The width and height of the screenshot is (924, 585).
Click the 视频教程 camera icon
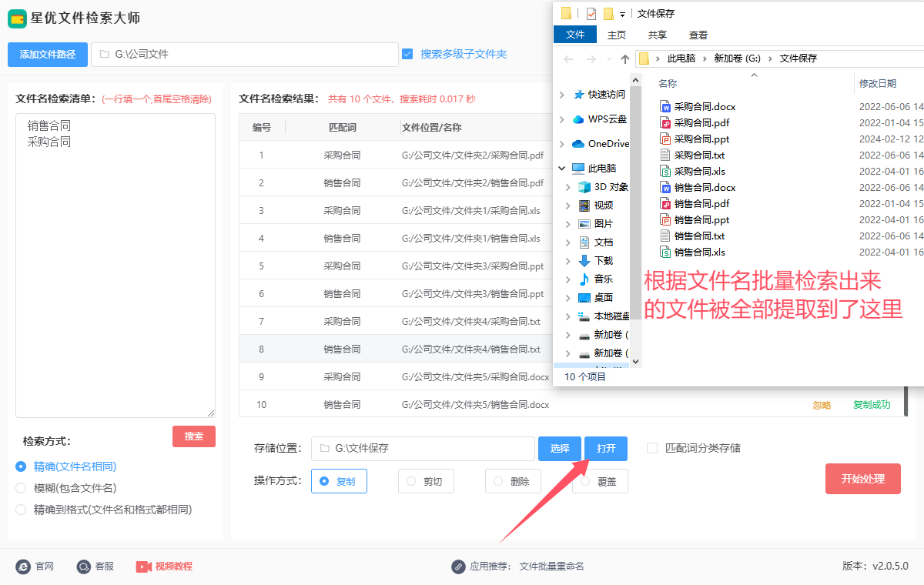pos(144,567)
